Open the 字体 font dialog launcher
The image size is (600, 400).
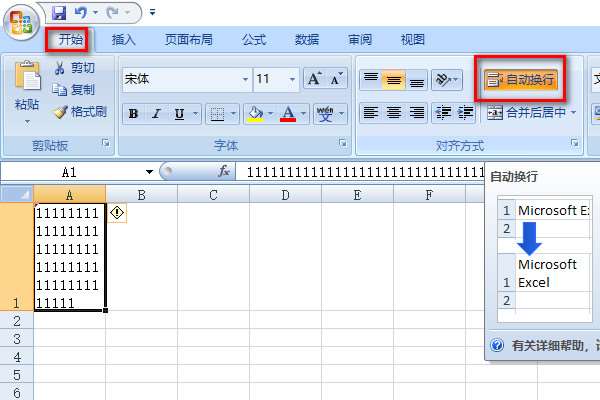coord(343,143)
